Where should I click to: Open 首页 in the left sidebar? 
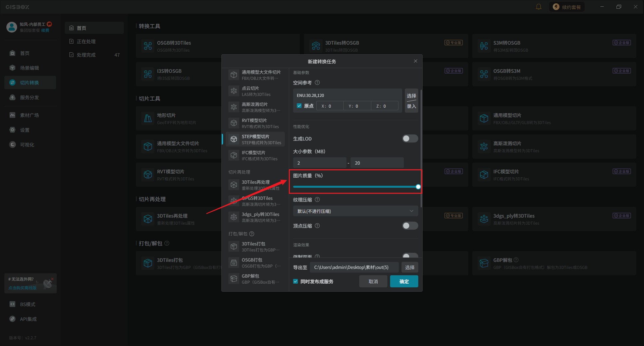tap(30, 53)
